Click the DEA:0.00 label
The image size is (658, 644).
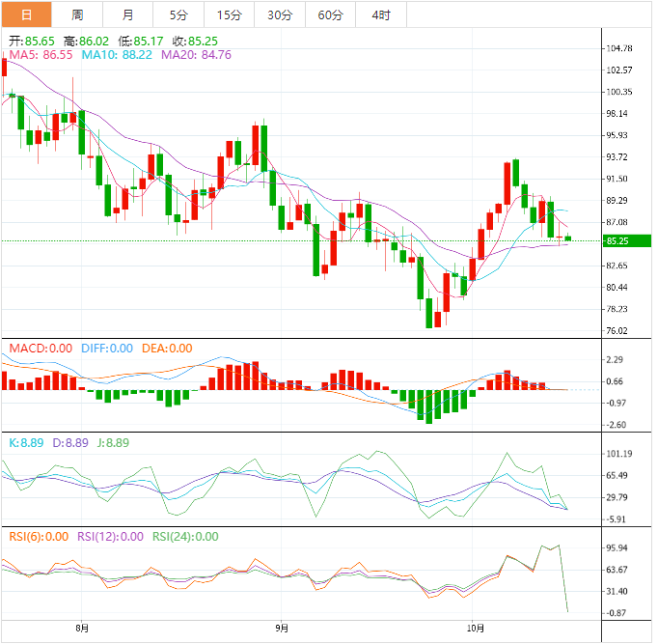click(167, 348)
